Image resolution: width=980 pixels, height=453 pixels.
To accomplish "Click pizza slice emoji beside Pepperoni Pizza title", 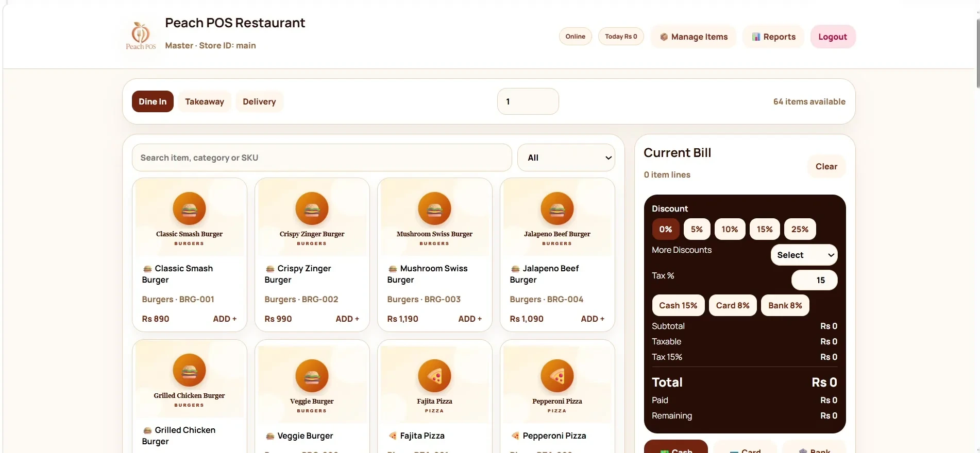I will point(515,436).
